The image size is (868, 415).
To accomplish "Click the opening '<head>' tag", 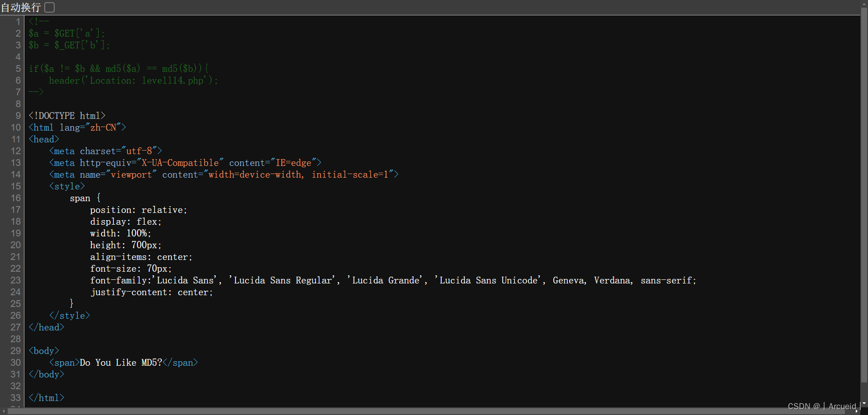I will click(x=44, y=139).
